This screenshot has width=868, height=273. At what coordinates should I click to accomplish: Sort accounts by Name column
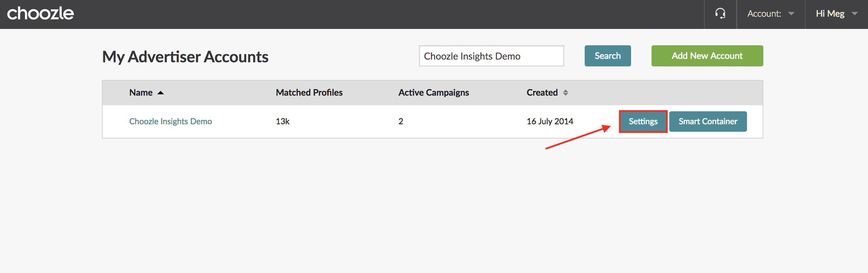coord(146,93)
